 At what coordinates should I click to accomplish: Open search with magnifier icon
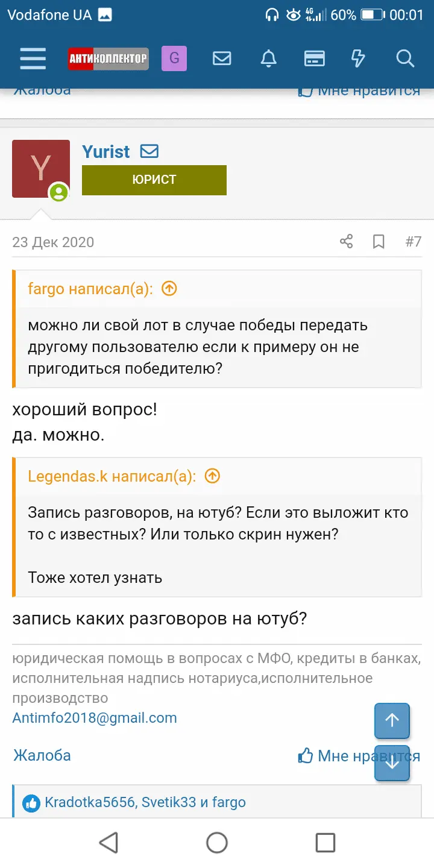coord(405,58)
